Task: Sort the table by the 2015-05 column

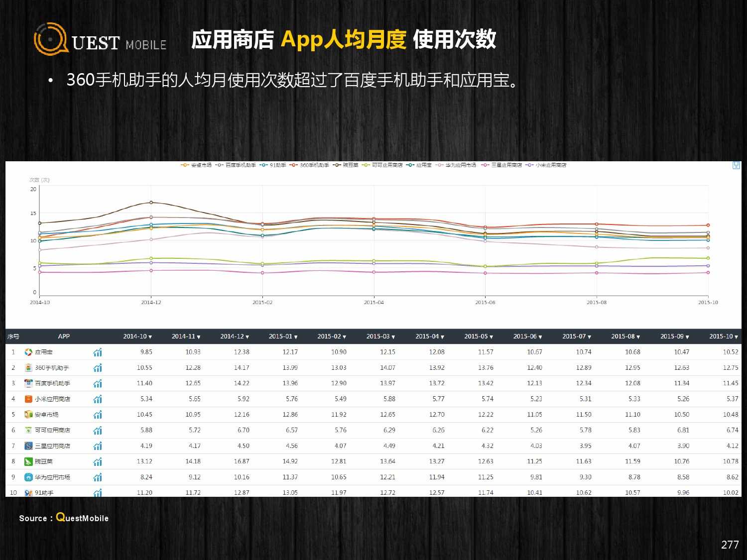Action: point(479,336)
